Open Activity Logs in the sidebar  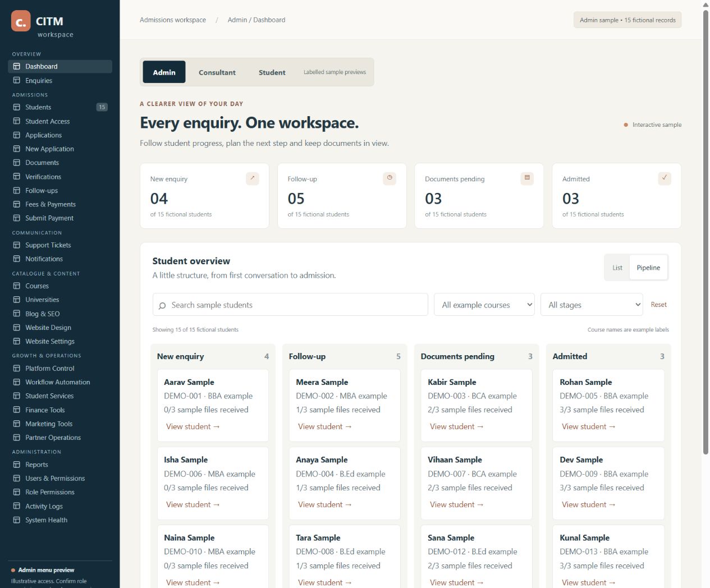click(x=60, y=506)
